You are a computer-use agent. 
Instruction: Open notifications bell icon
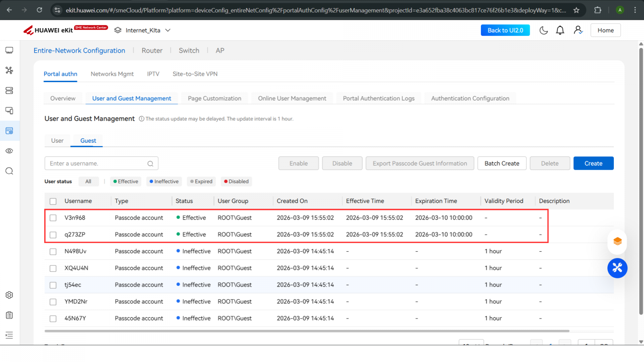click(560, 30)
